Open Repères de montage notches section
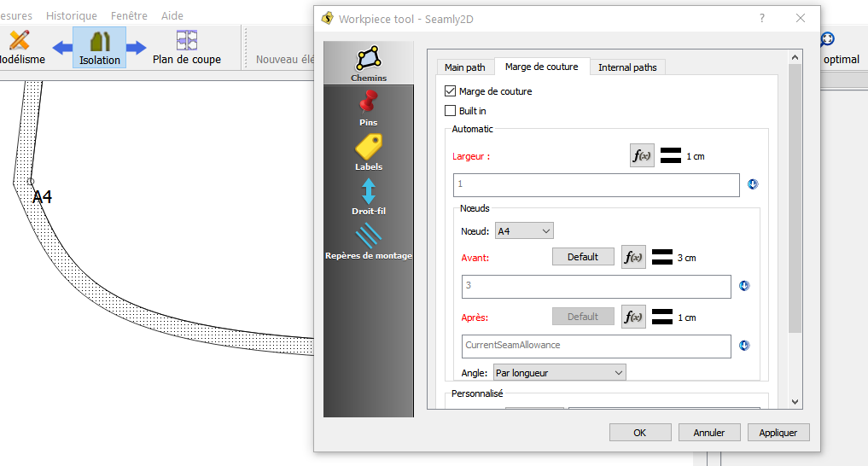Viewport: 868px width, 466px height. [x=368, y=240]
